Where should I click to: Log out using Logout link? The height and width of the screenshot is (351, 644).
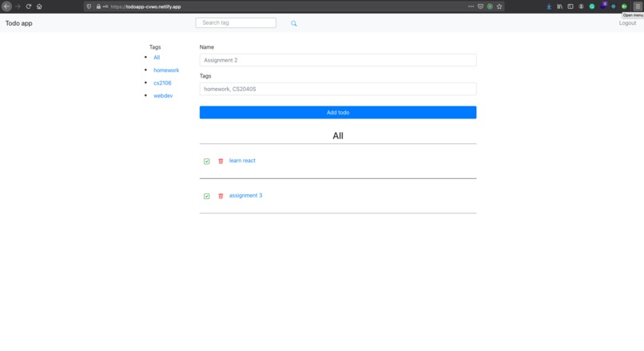(x=627, y=23)
